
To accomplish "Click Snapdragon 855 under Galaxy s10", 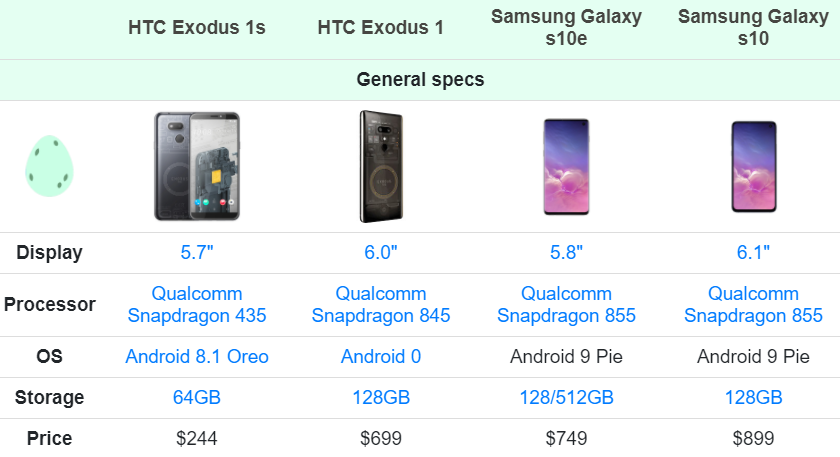I will coord(753,304).
